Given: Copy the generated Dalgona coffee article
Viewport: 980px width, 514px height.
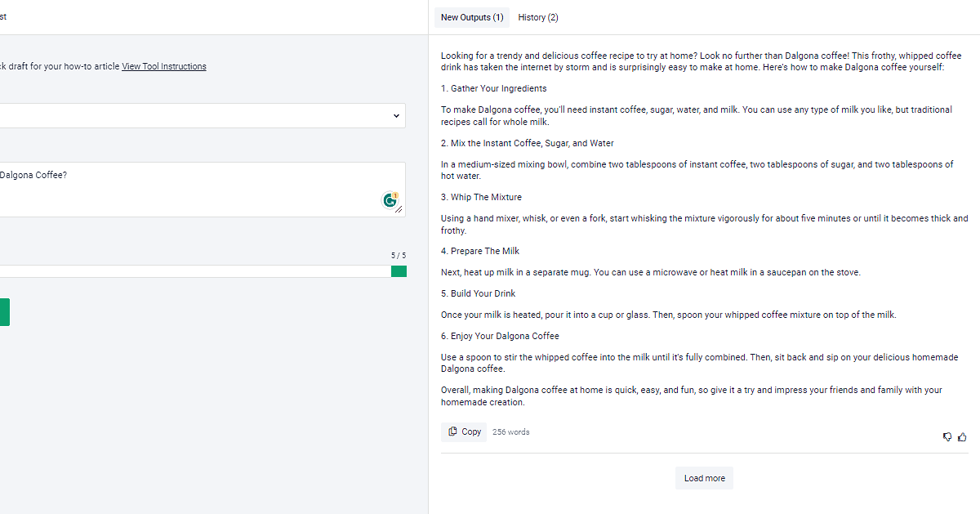Looking at the screenshot, I should 464,432.
